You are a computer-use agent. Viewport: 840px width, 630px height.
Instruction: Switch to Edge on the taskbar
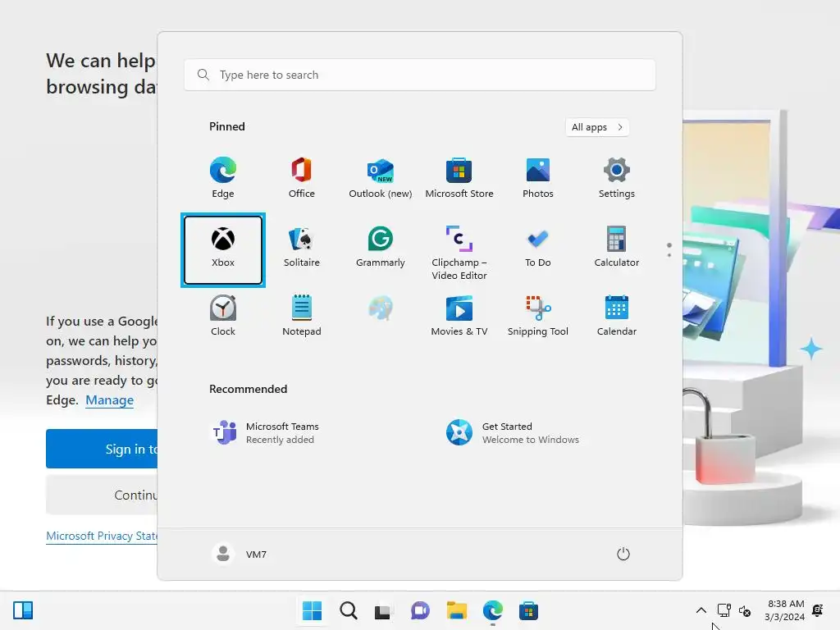point(492,610)
